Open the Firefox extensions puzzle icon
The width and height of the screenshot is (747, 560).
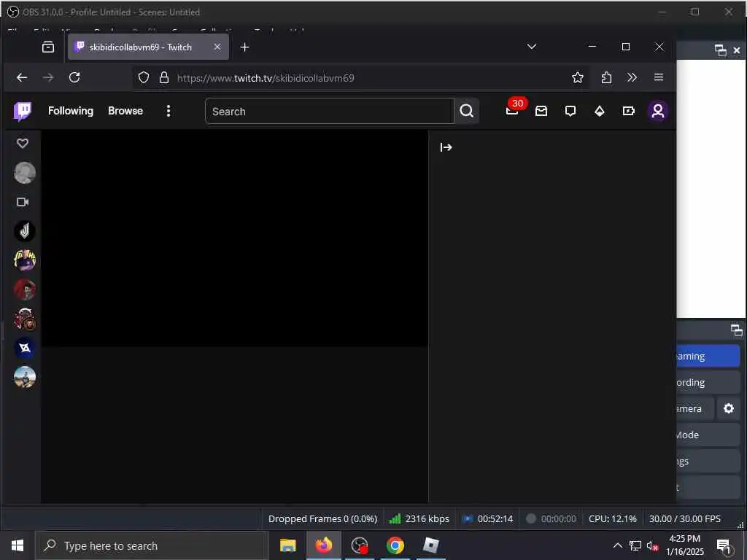(x=606, y=77)
